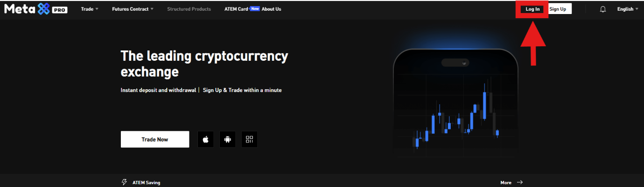
Task: Select the Android app download icon
Action: click(228, 139)
